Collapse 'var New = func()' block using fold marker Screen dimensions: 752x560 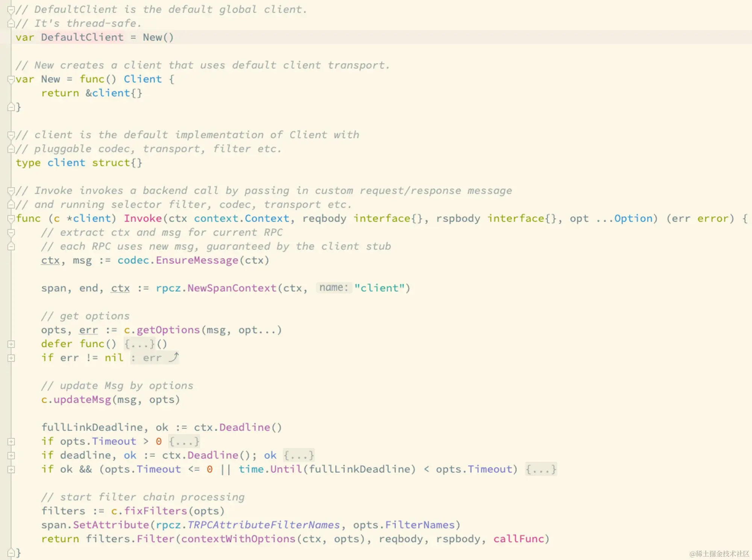click(x=11, y=79)
